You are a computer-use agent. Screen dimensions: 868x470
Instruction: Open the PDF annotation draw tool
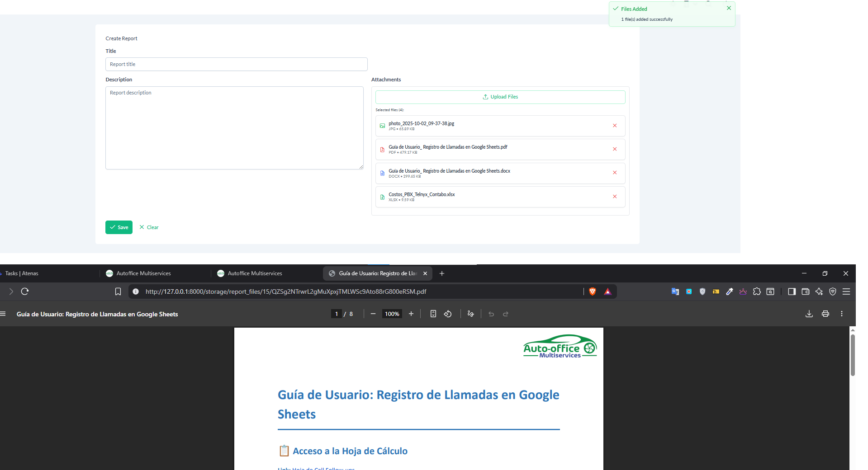[470, 314]
